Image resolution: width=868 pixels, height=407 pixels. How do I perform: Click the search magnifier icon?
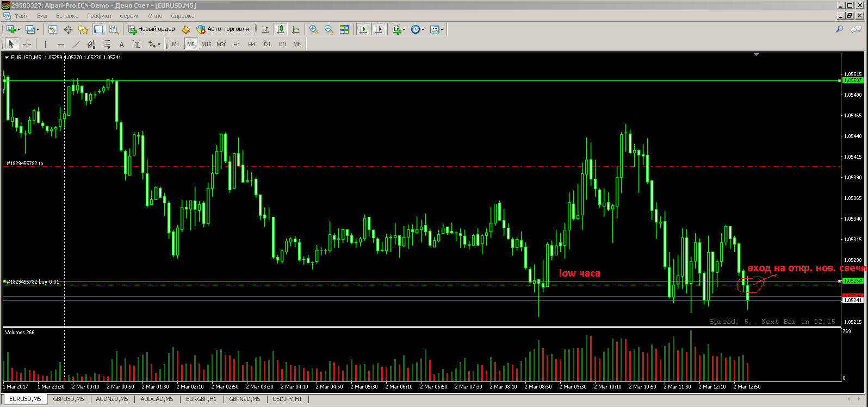click(x=840, y=29)
